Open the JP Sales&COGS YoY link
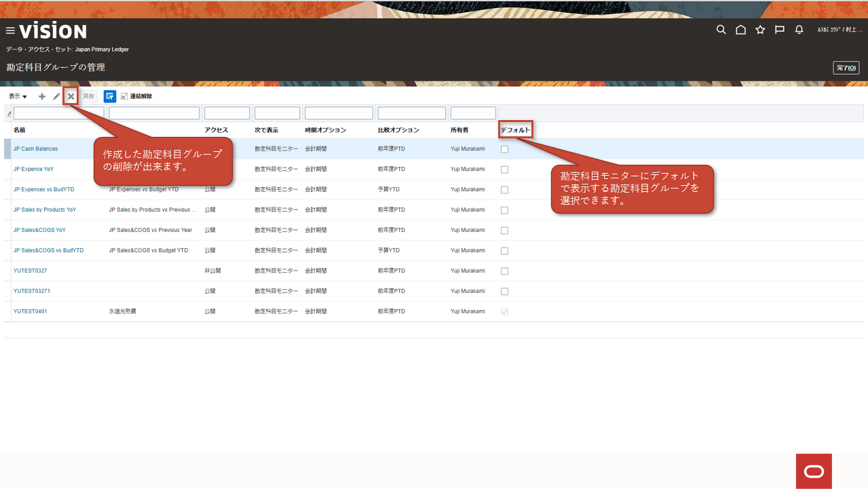 (x=40, y=230)
